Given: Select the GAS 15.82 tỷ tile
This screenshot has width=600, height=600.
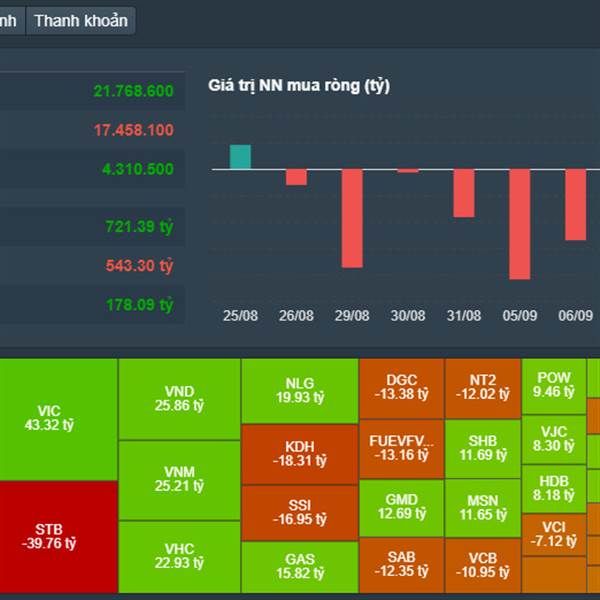Looking at the screenshot, I should coord(300,567).
